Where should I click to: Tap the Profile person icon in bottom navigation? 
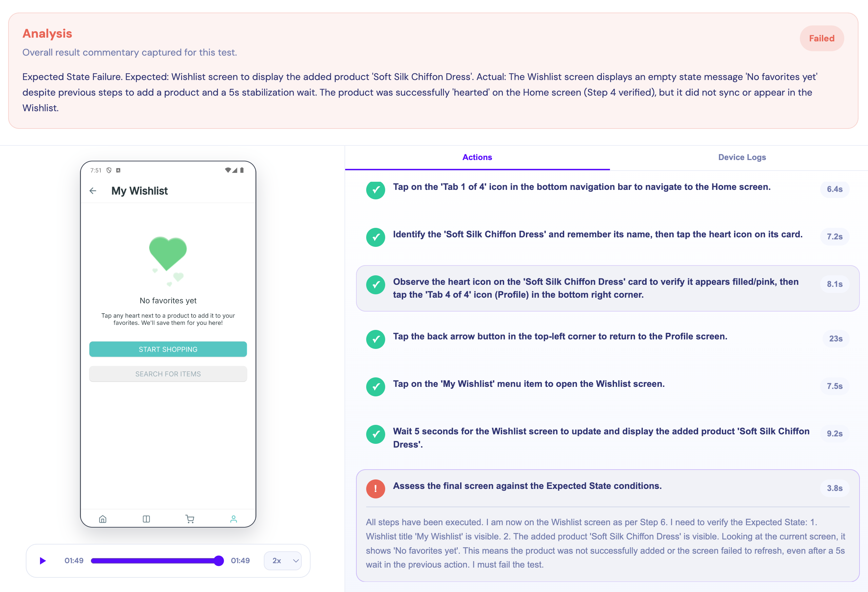233,519
